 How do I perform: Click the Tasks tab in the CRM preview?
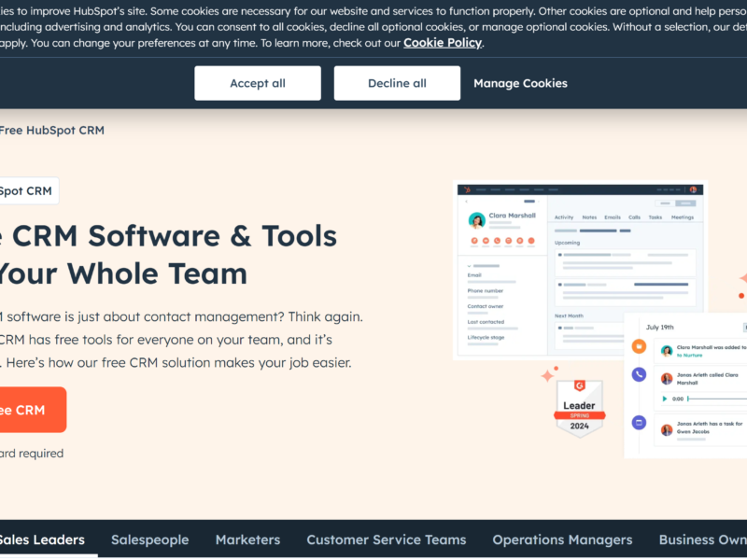pyautogui.click(x=655, y=217)
